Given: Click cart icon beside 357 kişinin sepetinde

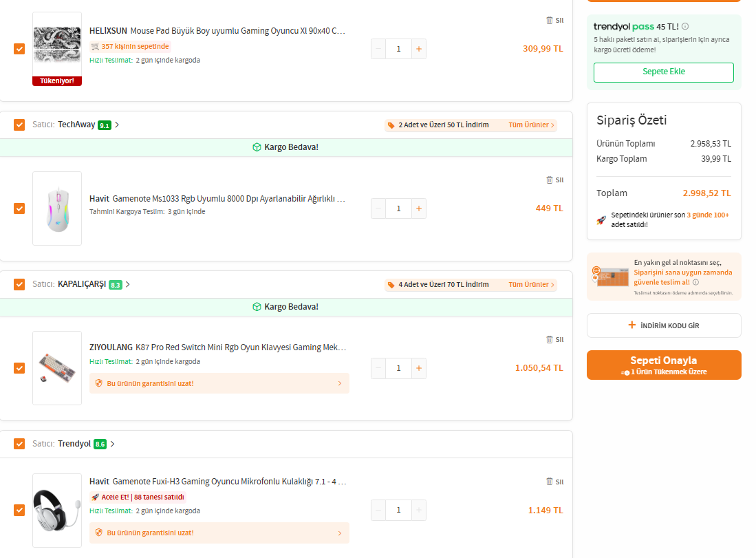Looking at the screenshot, I should [95, 47].
